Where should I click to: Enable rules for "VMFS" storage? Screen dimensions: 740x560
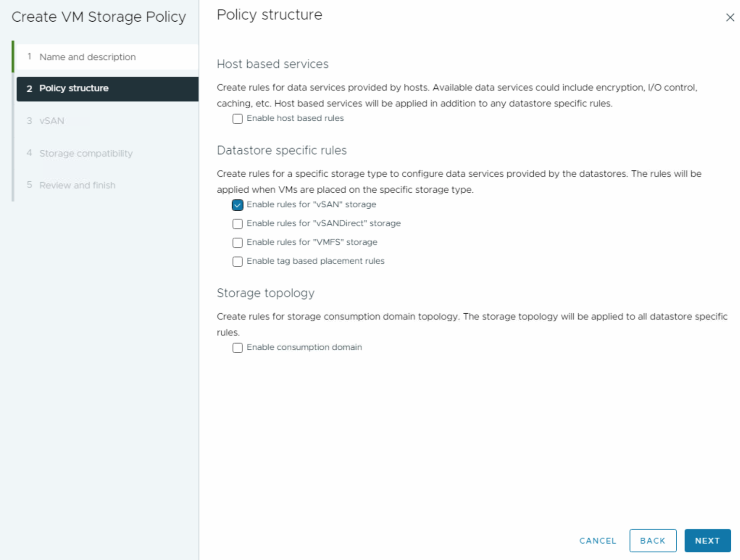coord(237,243)
